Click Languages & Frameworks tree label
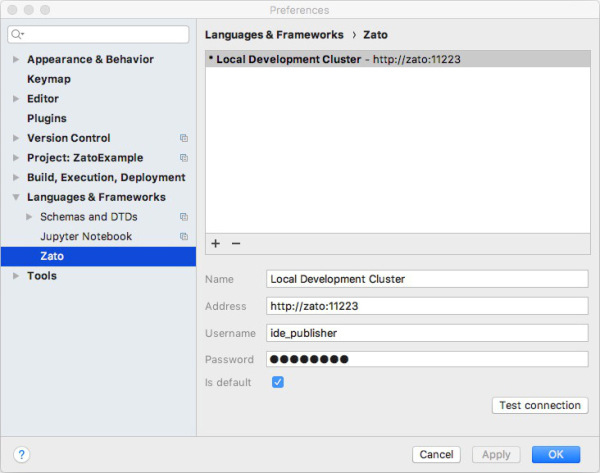 [x=96, y=197]
